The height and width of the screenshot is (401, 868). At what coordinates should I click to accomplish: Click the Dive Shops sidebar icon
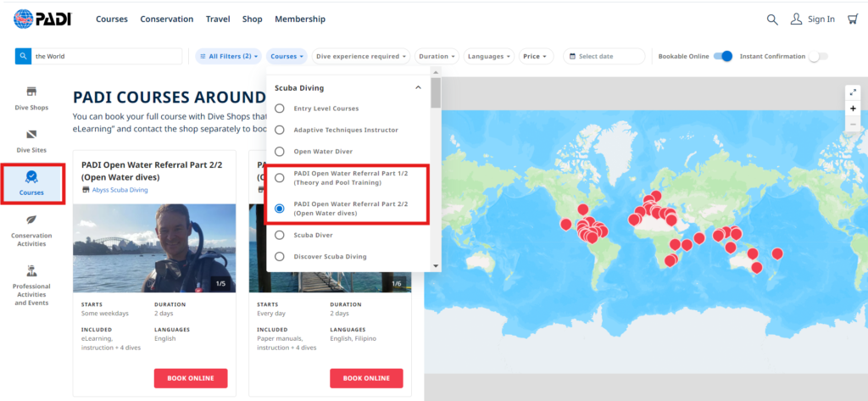click(x=31, y=92)
